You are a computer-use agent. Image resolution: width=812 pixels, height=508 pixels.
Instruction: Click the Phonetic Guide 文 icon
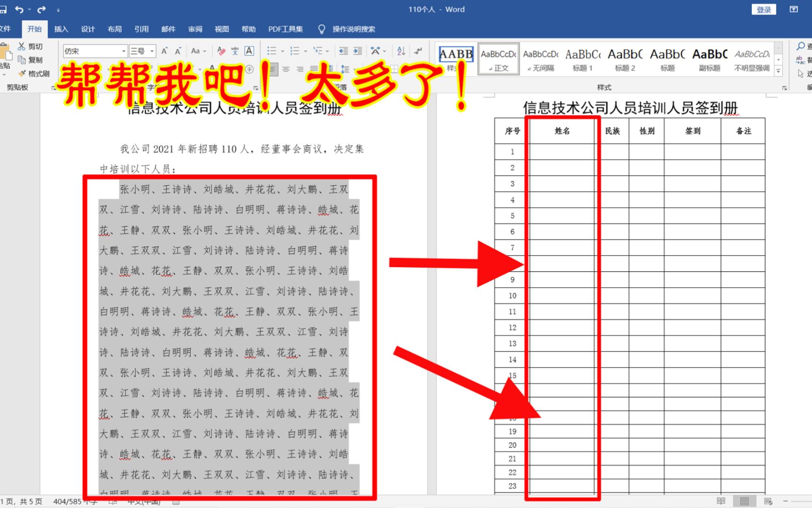[x=235, y=51]
